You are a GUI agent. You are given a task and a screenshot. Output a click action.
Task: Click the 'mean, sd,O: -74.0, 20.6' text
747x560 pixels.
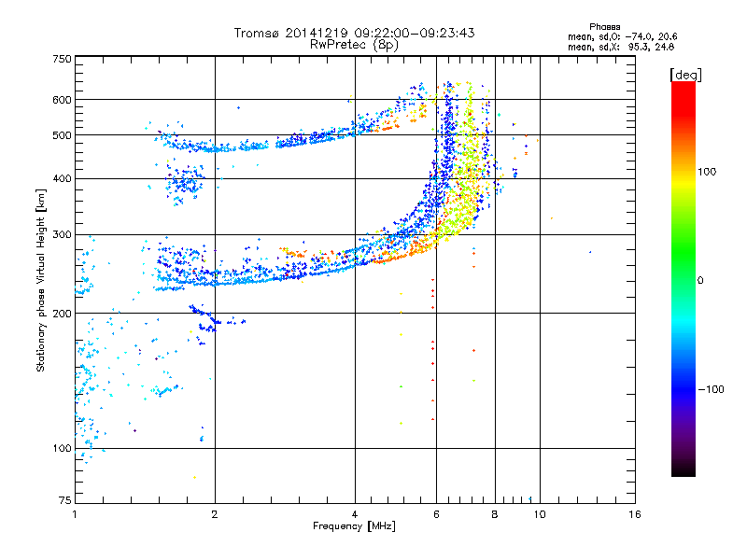[622, 36]
